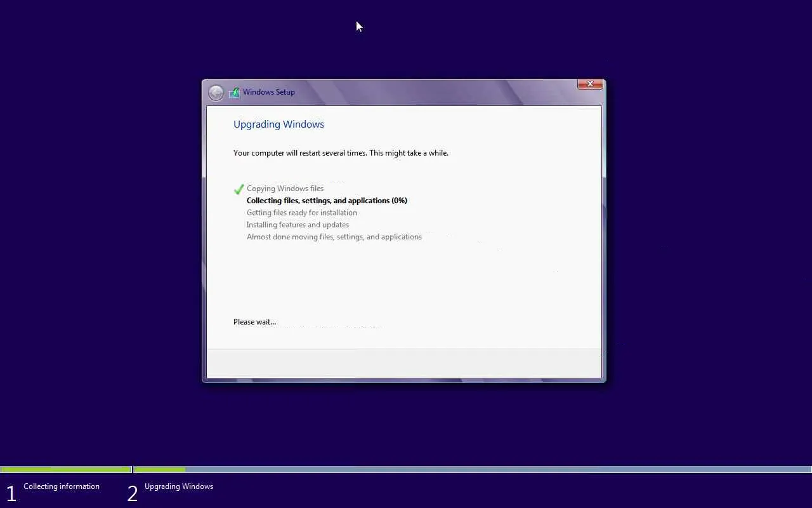Click the back arrow in Windows Setup
The height and width of the screenshot is (508, 812).
point(216,93)
